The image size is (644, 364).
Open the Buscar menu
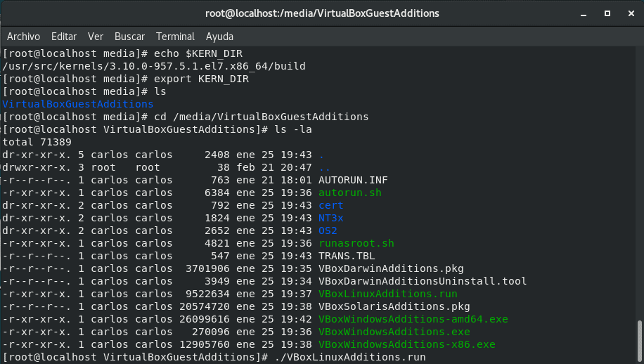129,37
